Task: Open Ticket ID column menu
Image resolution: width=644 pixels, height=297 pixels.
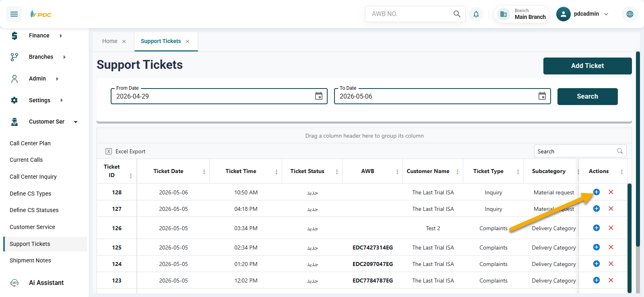Action: [131, 176]
